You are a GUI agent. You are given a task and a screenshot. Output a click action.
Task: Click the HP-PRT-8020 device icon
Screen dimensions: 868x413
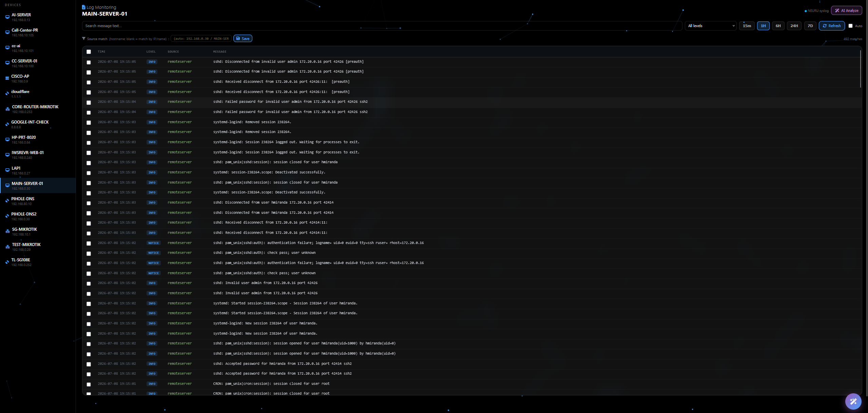point(7,139)
